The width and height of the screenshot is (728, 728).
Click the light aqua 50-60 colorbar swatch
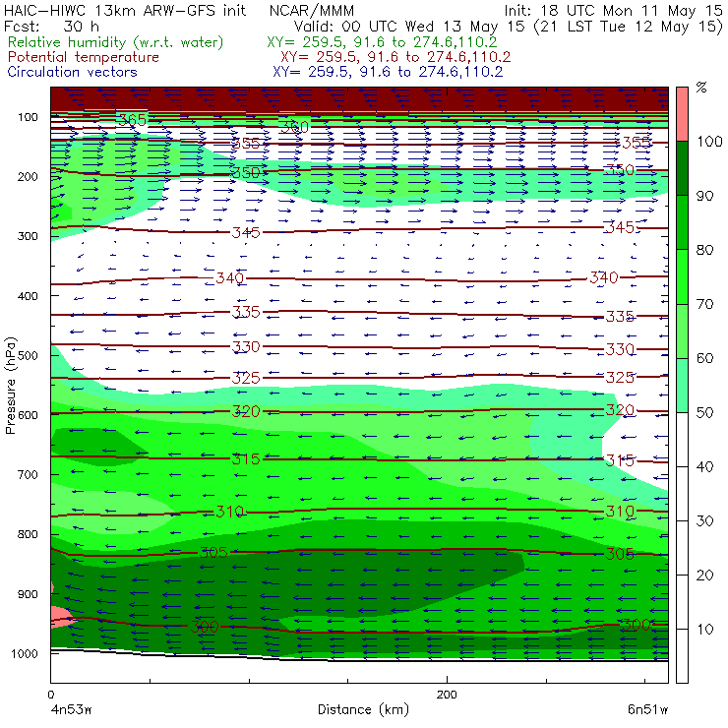tap(682, 385)
